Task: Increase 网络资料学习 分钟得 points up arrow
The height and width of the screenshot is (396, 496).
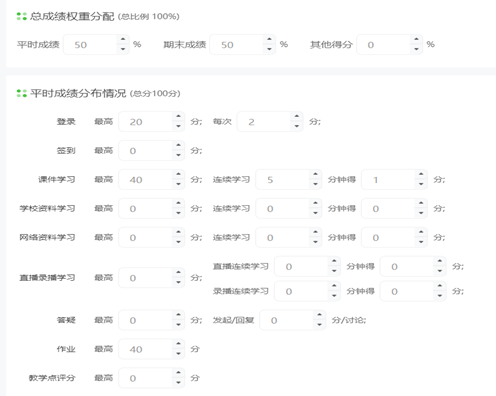Action: click(x=421, y=233)
